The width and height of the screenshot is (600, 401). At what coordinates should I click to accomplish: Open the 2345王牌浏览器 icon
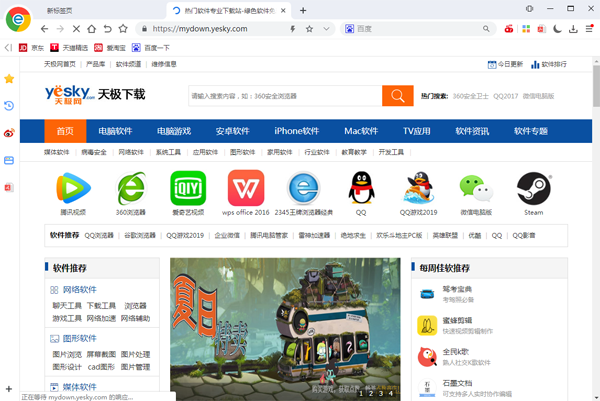(x=303, y=188)
